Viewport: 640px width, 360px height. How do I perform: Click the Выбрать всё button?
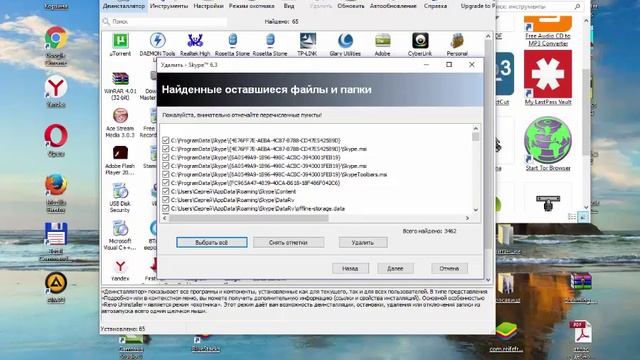pyautogui.click(x=212, y=242)
